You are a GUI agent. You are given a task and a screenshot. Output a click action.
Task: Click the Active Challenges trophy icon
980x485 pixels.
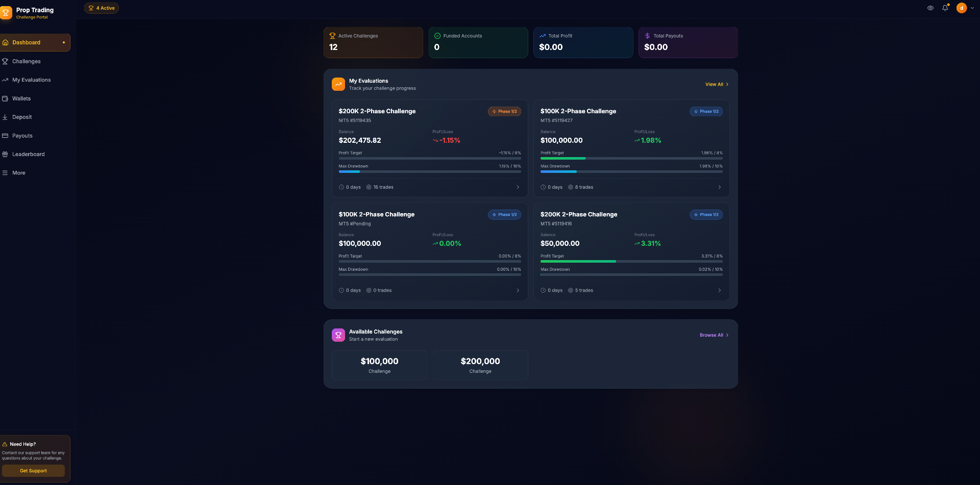pyautogui.click(x=332, y=36)
